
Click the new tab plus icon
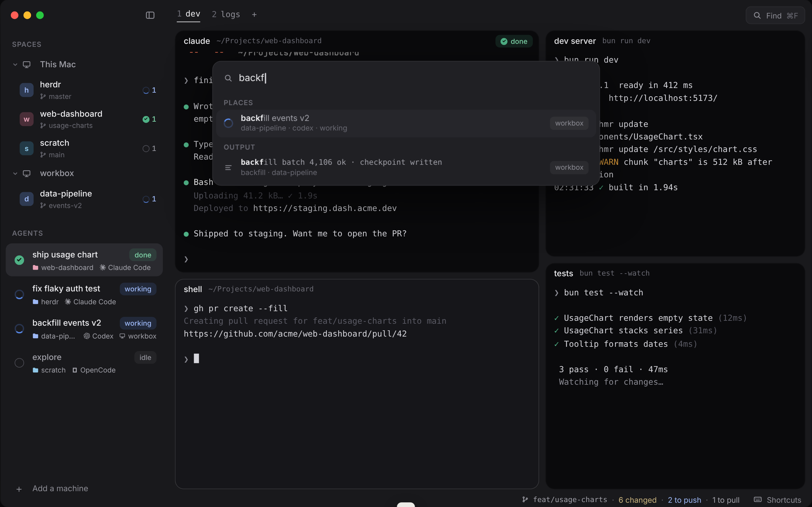254,15
